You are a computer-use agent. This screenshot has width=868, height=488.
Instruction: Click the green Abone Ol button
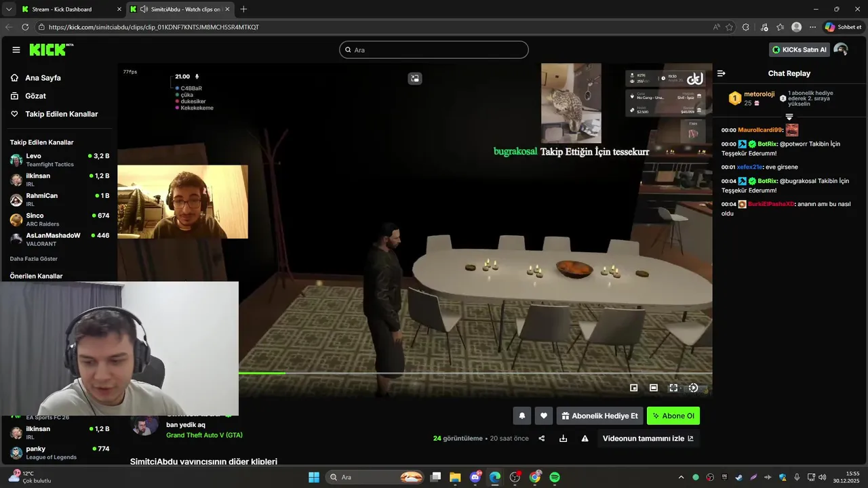click(x=673, y=416)
